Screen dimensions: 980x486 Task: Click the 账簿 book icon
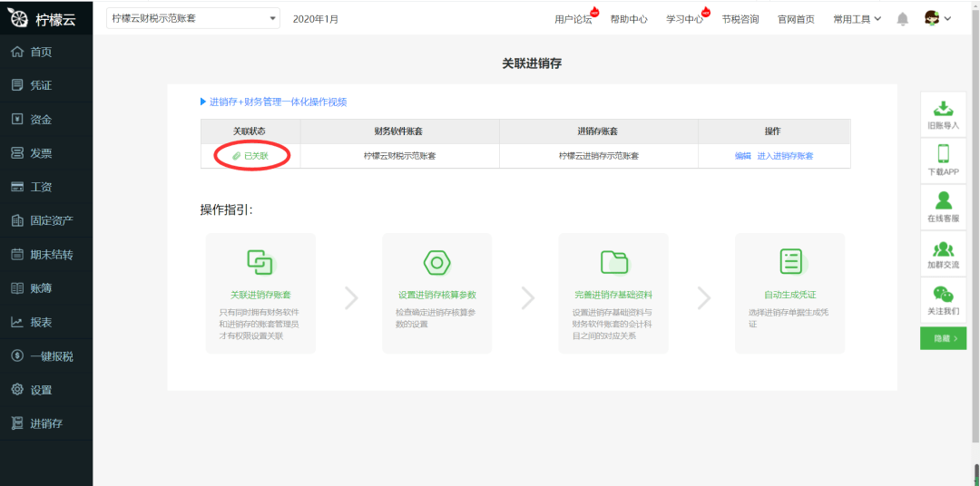point(17,288)
